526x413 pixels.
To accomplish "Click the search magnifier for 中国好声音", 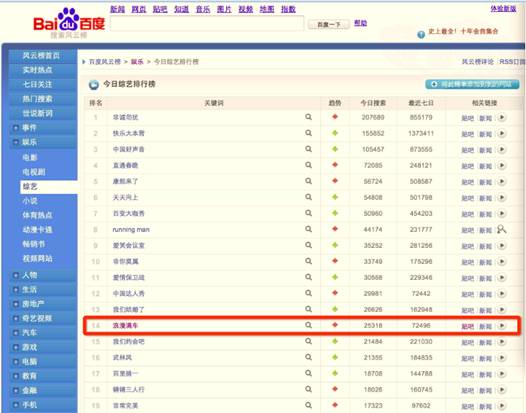I will pyautogui.click(x=308, y=149).
